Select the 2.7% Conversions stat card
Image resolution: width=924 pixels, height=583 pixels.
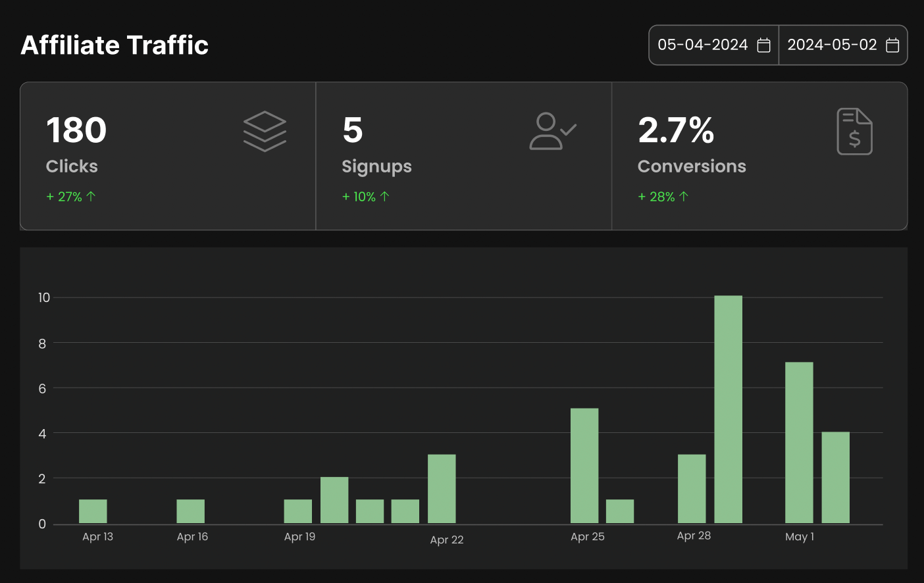point(759,156)
